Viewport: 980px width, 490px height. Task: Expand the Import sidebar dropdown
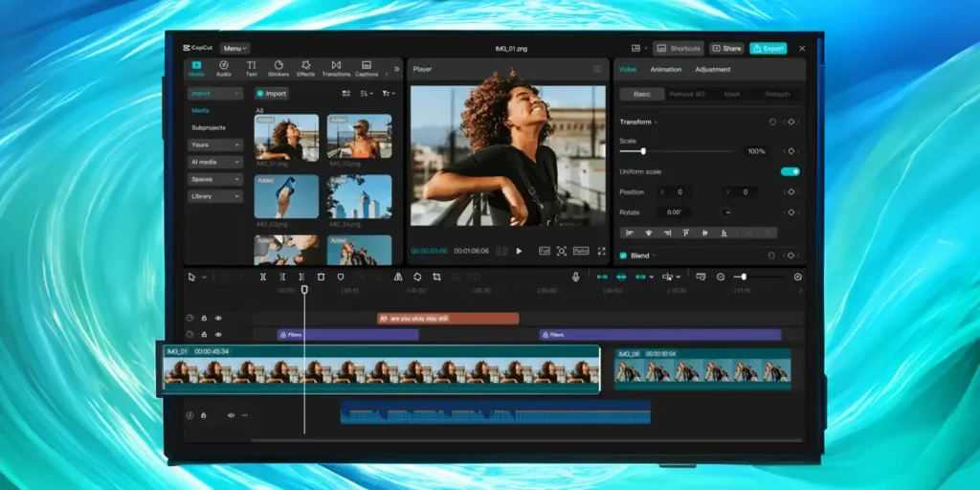(215, 93)
